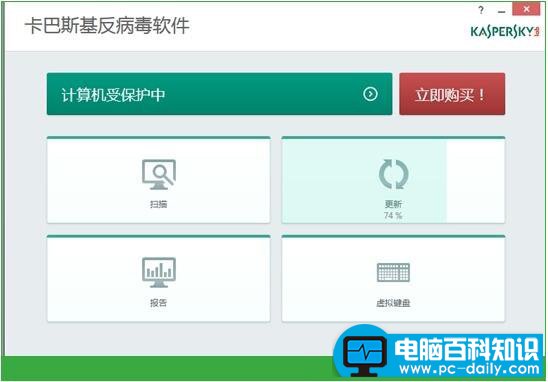Click the 更新 label text
548x382 pixels.
point(393,204)
